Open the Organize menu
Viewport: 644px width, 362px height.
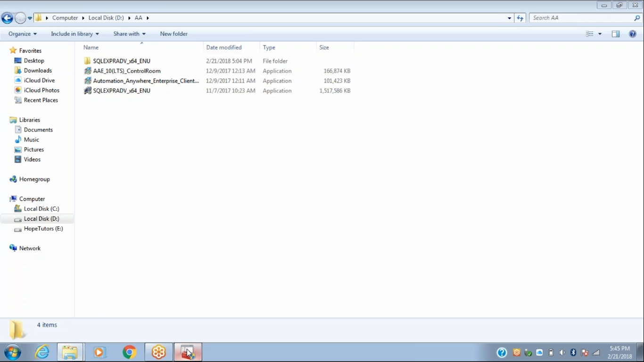coord(23,34)
